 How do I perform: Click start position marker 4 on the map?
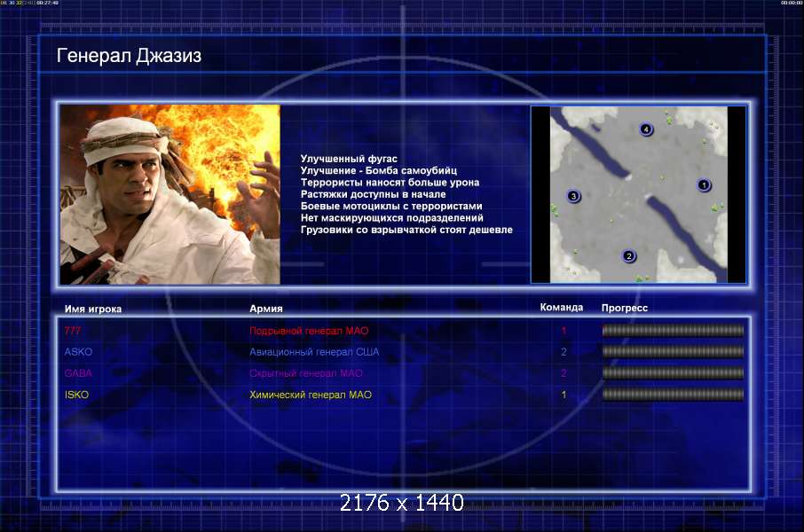tap(646, 129)
